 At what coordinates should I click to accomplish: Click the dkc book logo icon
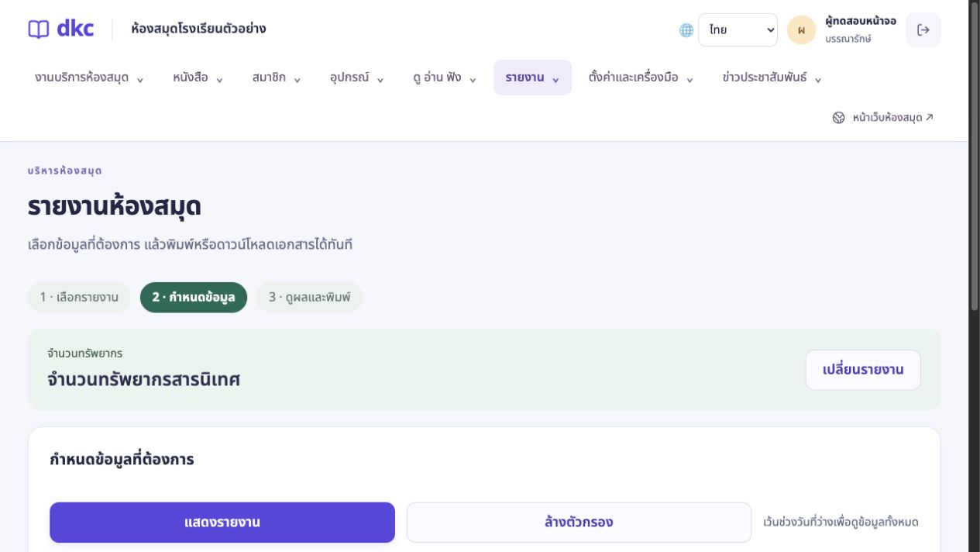click(38, 29)
